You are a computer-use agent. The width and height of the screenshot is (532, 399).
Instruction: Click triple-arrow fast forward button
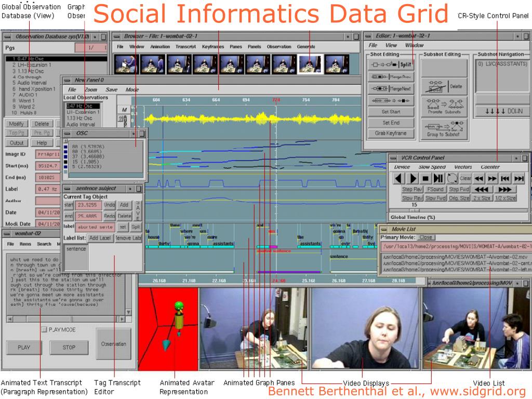tap(505, 189)
